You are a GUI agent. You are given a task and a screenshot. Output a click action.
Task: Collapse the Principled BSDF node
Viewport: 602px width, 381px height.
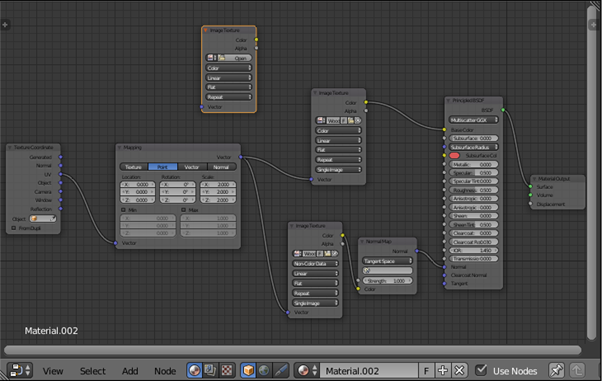(x=448, y=101)
